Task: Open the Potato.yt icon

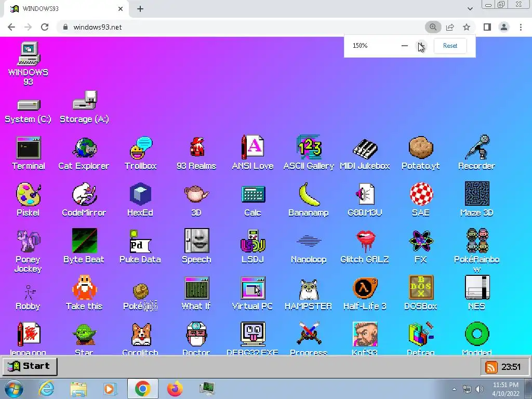Action: (421, 148)
